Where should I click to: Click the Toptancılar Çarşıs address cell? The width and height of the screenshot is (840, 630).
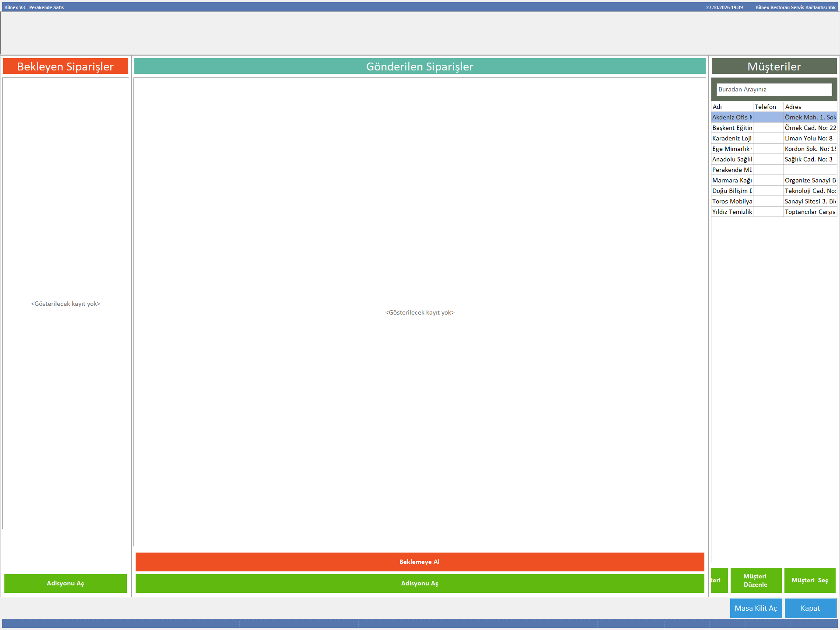810,212
